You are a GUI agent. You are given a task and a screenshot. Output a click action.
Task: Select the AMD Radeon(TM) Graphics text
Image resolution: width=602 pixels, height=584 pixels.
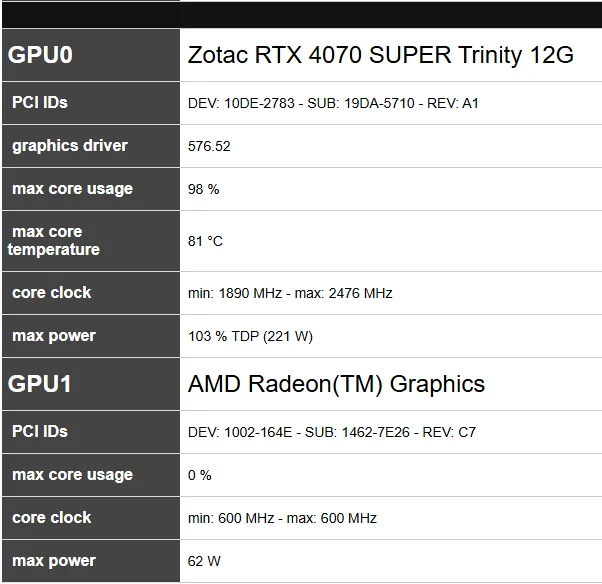[x=336, y=384]
